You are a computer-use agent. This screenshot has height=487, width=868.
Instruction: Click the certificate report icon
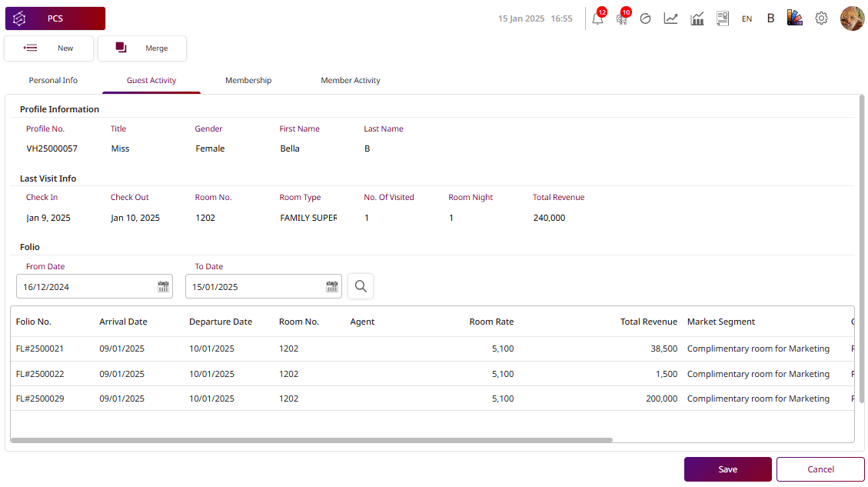pos(723,18)
